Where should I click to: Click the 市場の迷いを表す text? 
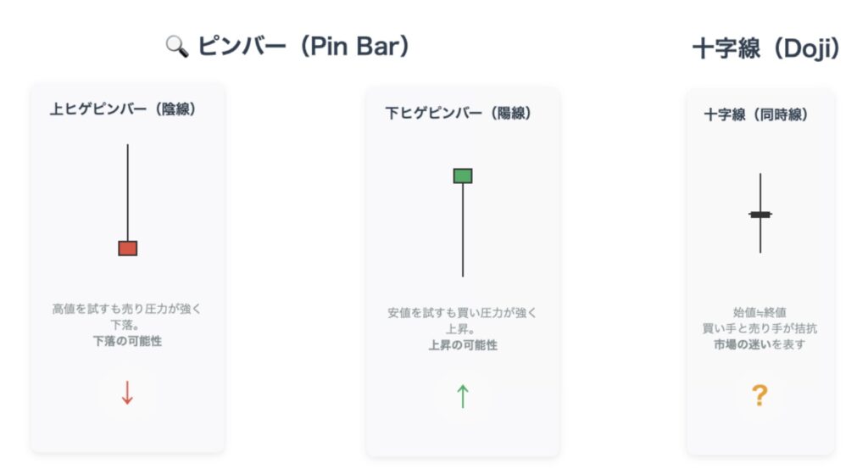pyautogui.click(x=759, y=344)
